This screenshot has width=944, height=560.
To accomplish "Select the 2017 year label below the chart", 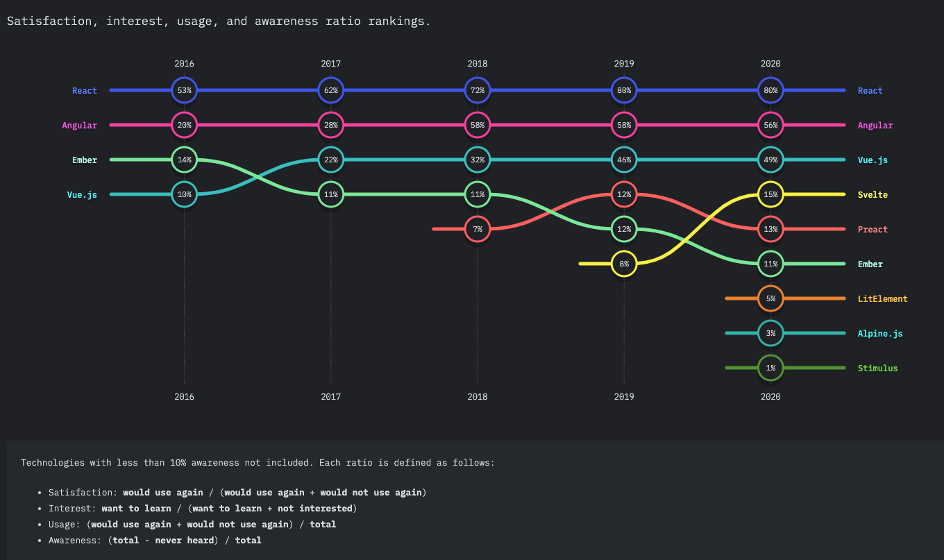I will [x=331, y=397].
